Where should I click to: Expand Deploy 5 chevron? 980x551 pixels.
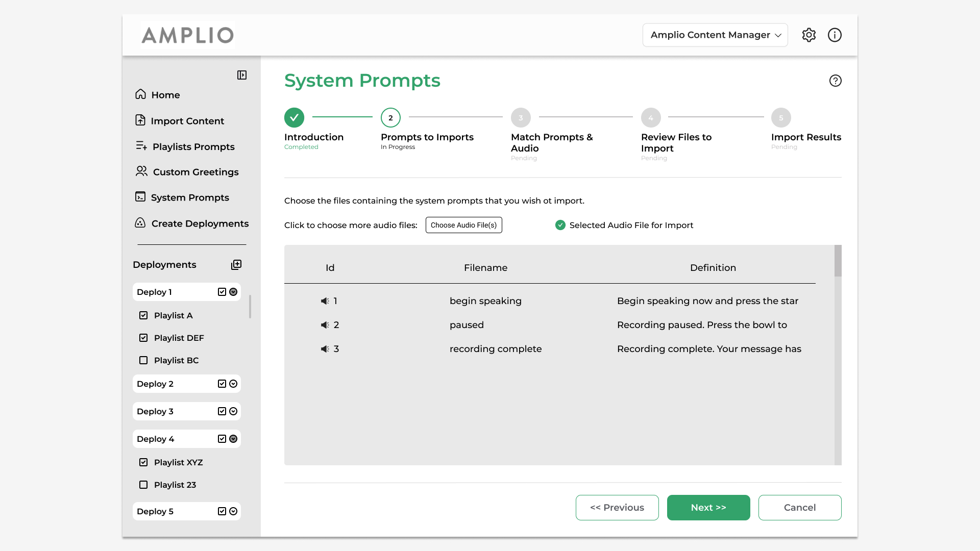coord(233,511)
